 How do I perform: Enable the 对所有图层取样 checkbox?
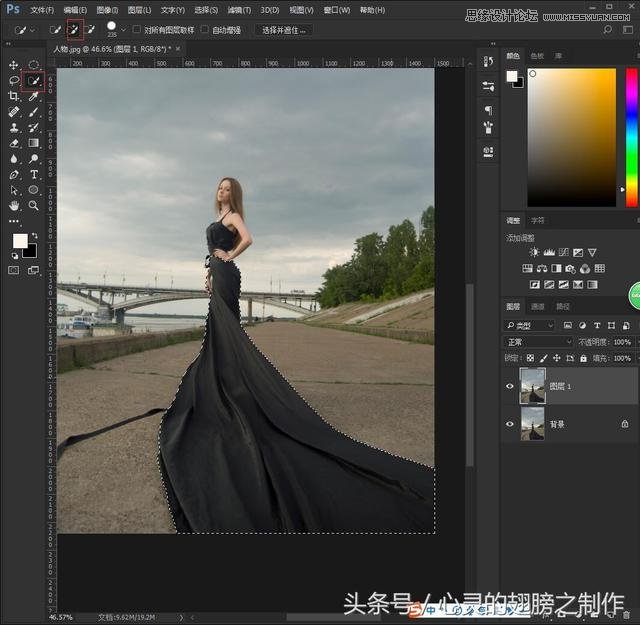coord(137,30)
